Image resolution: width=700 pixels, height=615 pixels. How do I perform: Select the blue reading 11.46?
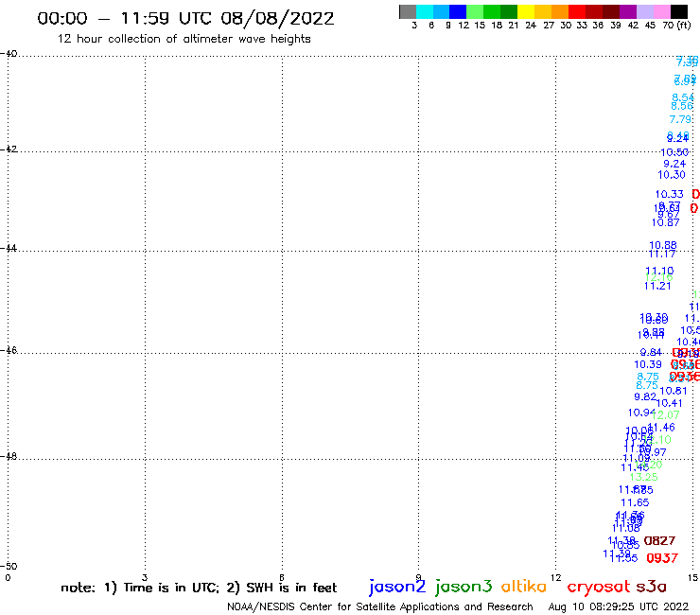(661, 428)
